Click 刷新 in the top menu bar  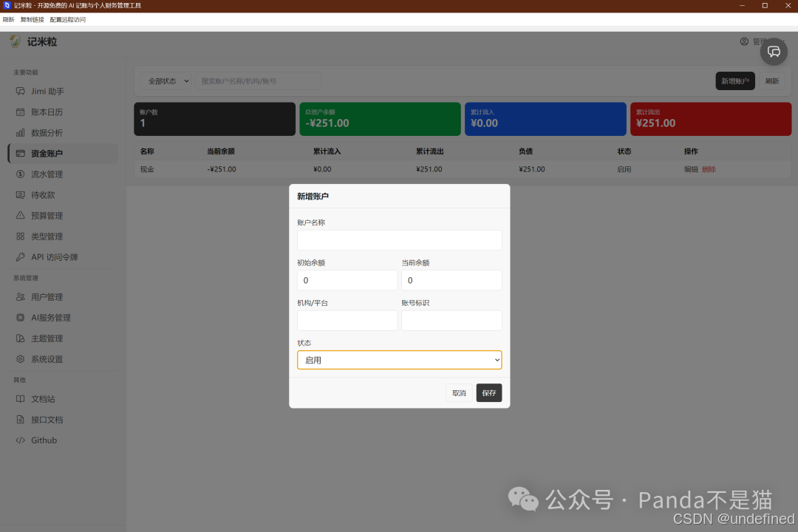pos(9,20)
